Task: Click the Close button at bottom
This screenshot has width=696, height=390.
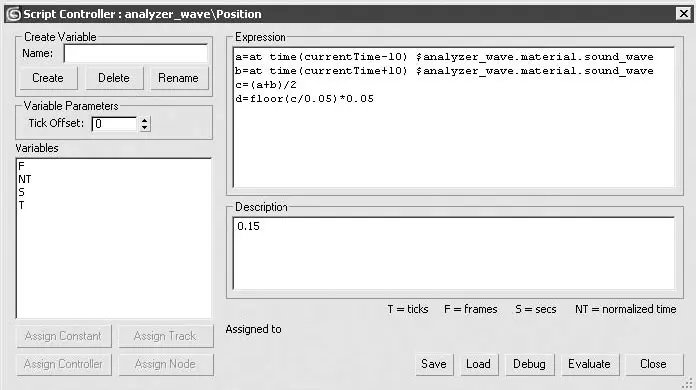Action: pyautogui.click(x=653, y=364)
